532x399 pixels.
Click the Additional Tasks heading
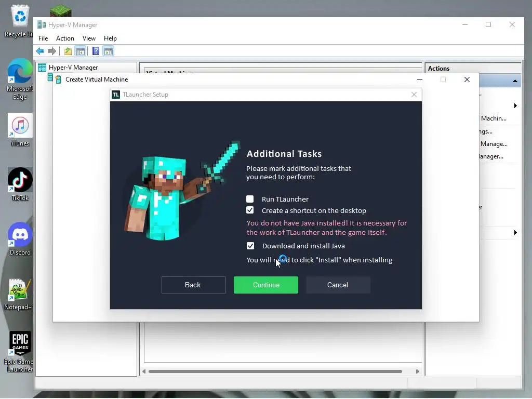(284, 154)
